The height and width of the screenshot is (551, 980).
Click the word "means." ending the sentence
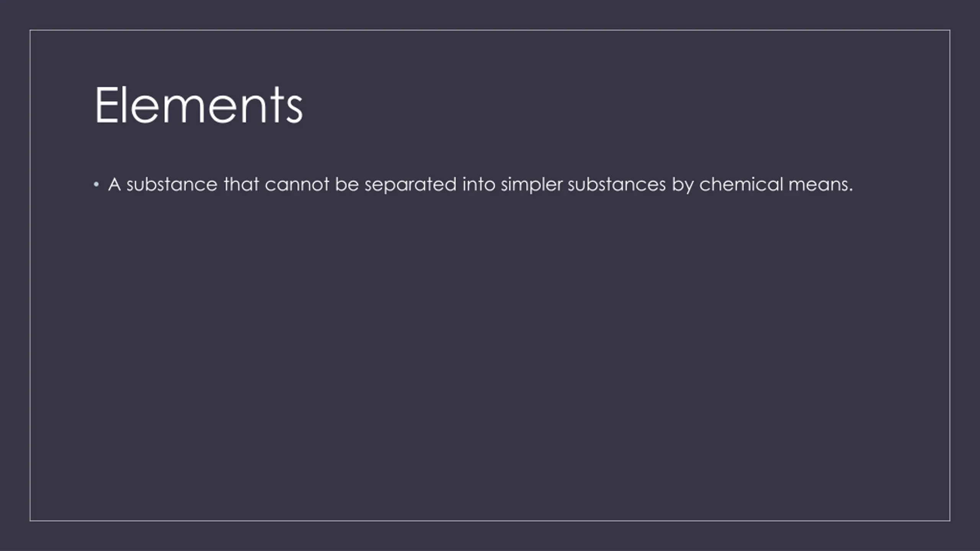pos(821,185)
